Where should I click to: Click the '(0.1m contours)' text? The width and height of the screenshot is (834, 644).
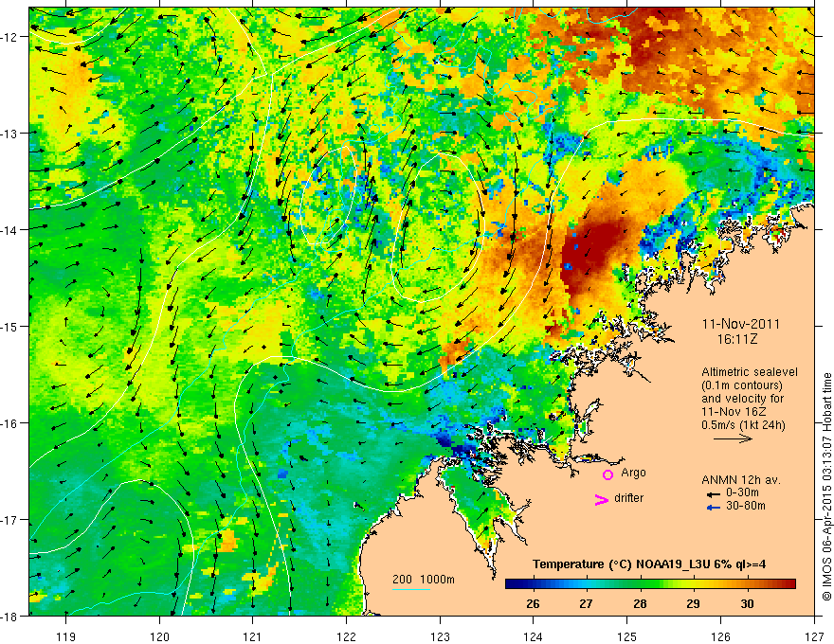click(742, 385)
